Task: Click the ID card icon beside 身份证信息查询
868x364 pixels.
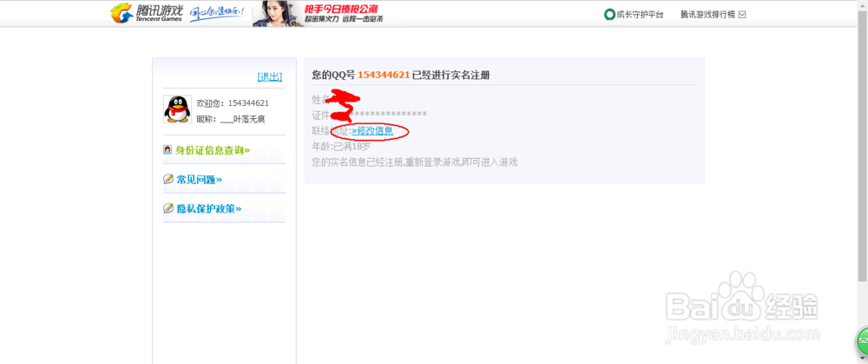Action: pos(168,149)
